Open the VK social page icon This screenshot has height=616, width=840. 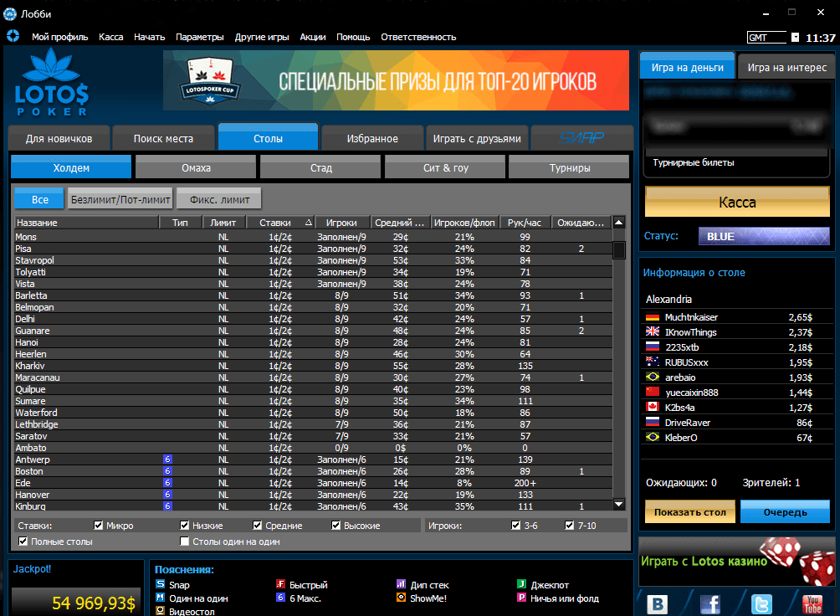(658, 604)
